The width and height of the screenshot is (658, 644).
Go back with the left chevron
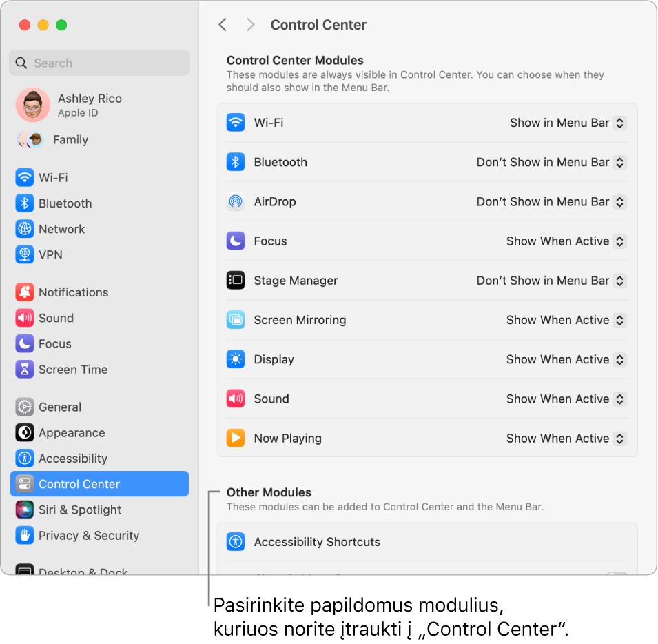point(223,25)
